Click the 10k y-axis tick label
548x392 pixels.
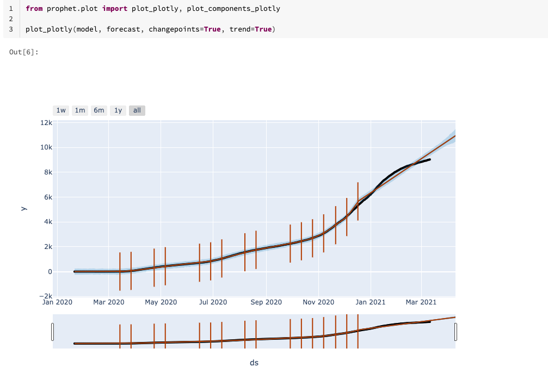click(x=46, y=147)
